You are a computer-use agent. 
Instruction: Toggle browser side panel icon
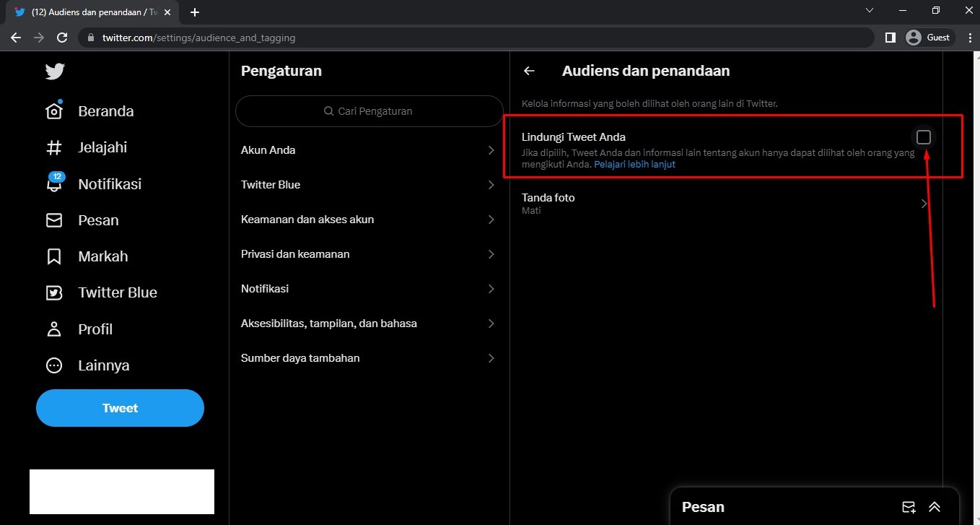click(890, 38)
